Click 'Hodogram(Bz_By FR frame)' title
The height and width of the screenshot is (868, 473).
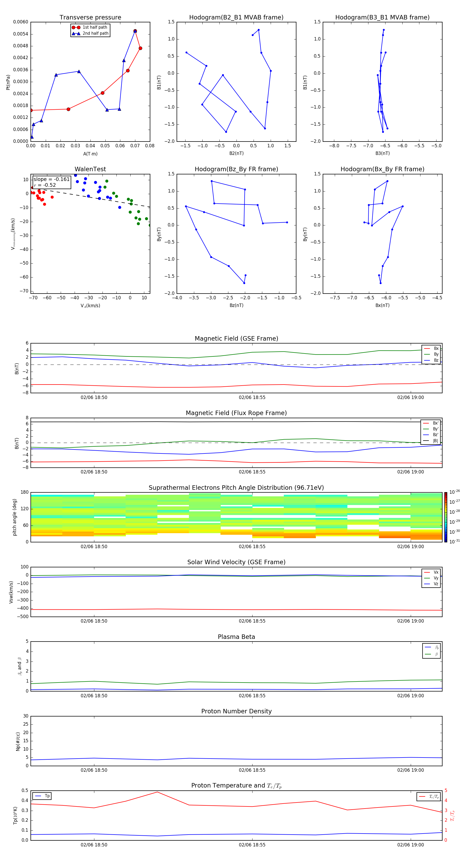pyautogui.click(x=236, y=169)
